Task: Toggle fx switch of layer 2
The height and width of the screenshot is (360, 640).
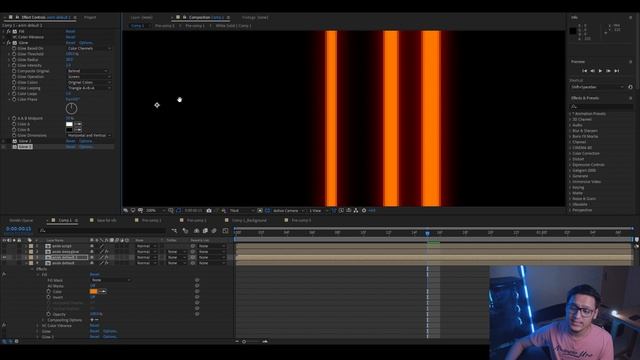Action: 106,252
